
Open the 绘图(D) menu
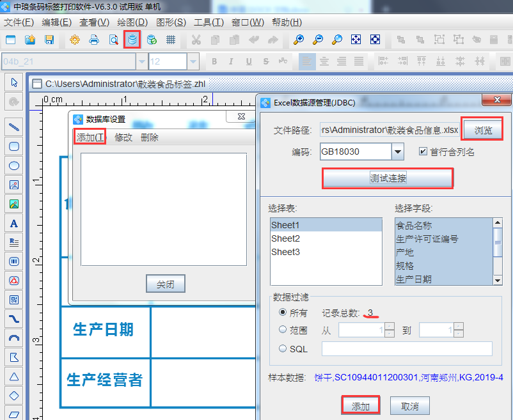[x=130, y=22]
